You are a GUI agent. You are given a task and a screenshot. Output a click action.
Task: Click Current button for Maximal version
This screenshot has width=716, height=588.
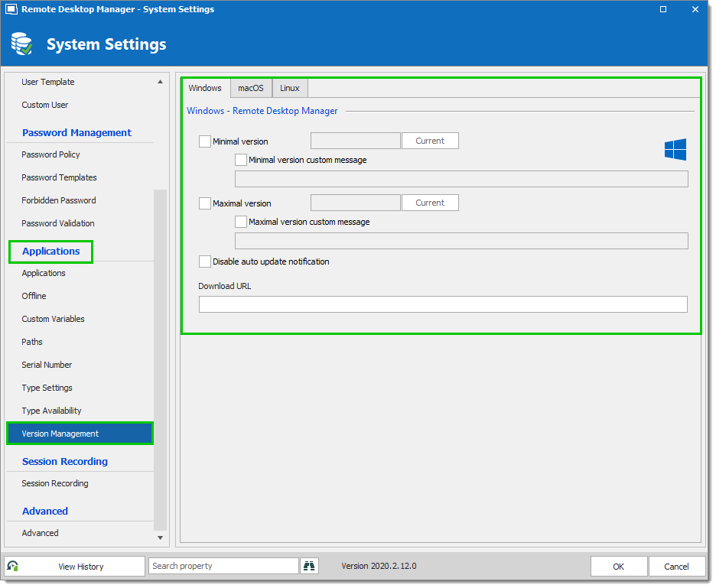(x=430, y=203)
